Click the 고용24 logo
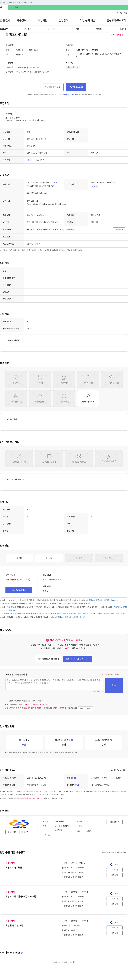This screenshot has height=980, width=128. point(5,21)
